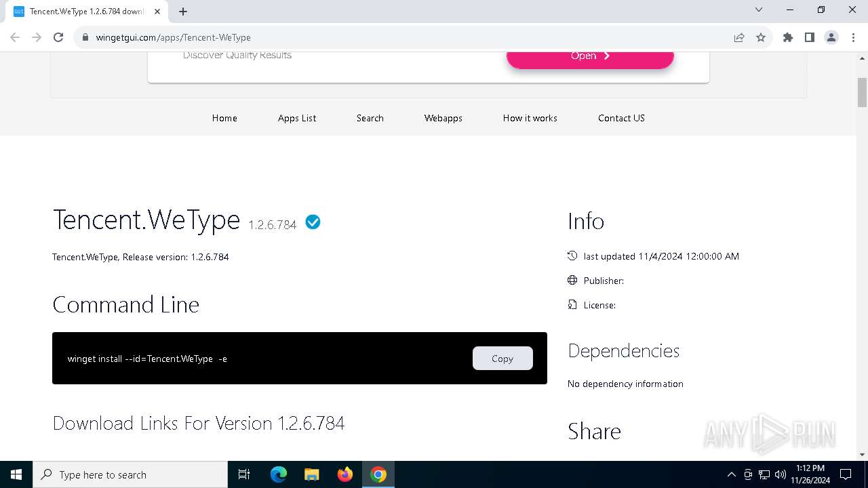Click scrollbar down arrow

point(862,455)
